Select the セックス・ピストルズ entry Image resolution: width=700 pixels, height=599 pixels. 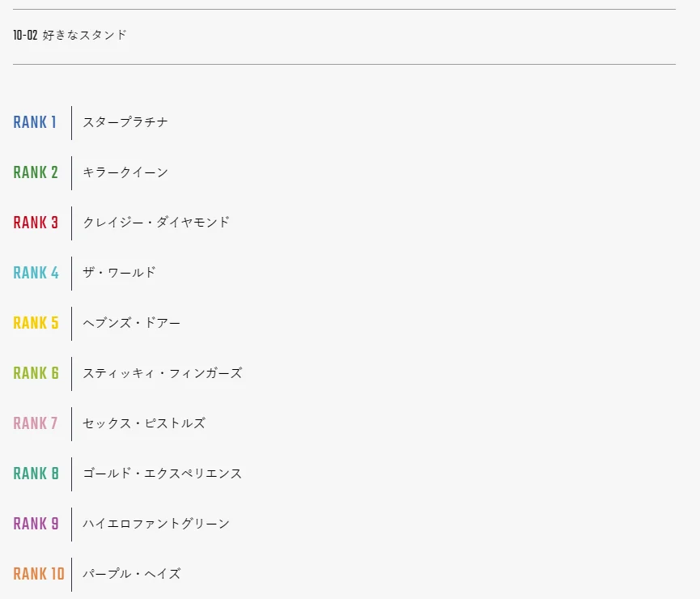[x=144, y=423]
